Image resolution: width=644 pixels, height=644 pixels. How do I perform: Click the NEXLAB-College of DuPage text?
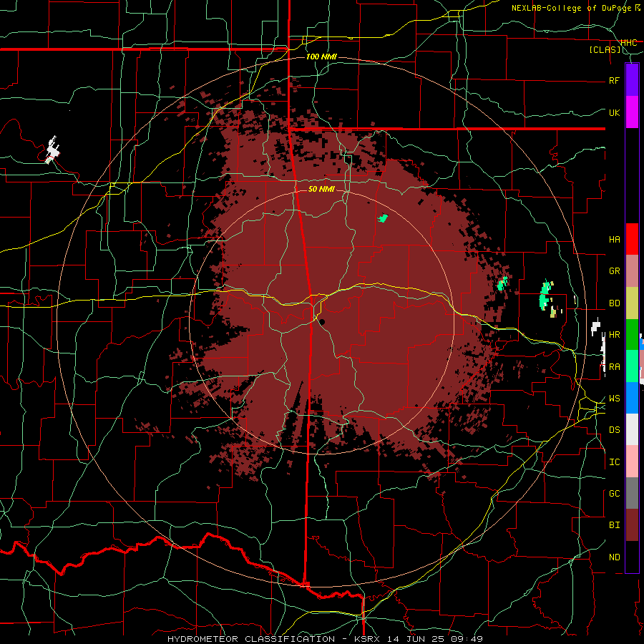pos(571,8)
